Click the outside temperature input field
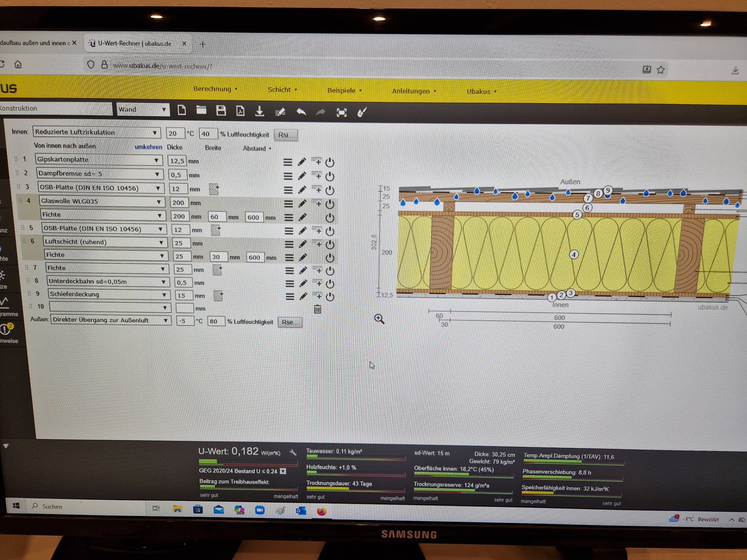 185,321
